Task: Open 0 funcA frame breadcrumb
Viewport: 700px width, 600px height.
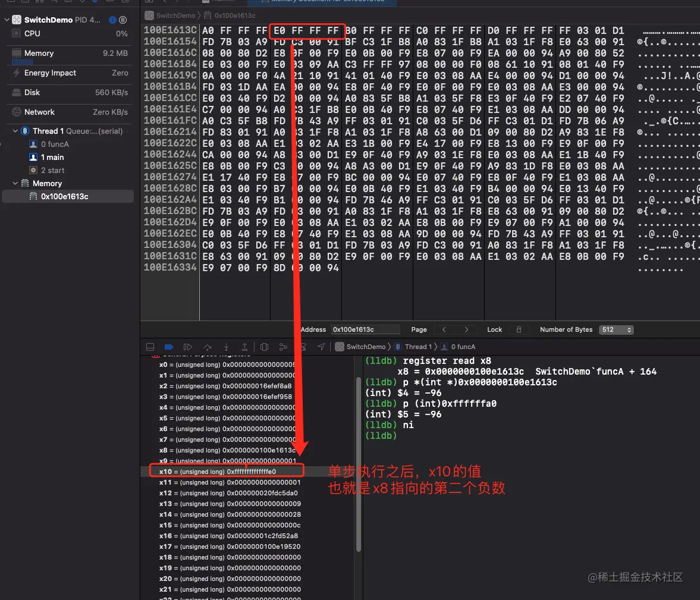Action: coord(458,347)
